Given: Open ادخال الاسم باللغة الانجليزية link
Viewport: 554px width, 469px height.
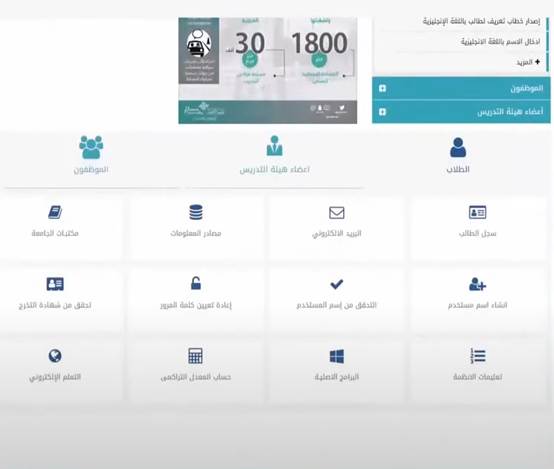Looking at the screenshot, I should pyautogui.click(x=500, y=42).
